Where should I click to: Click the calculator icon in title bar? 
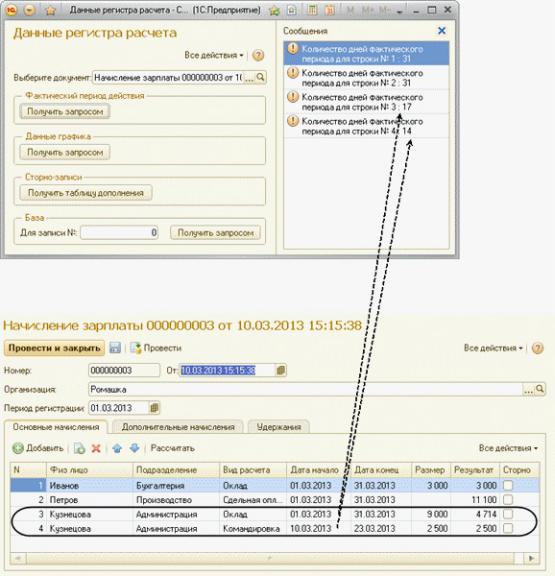(x=312, y=10)
